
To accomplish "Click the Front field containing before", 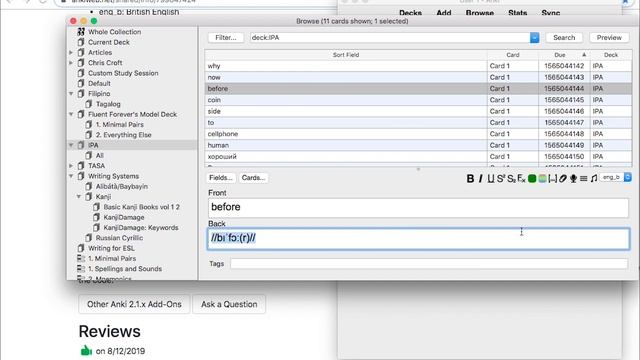I will 418,207.
